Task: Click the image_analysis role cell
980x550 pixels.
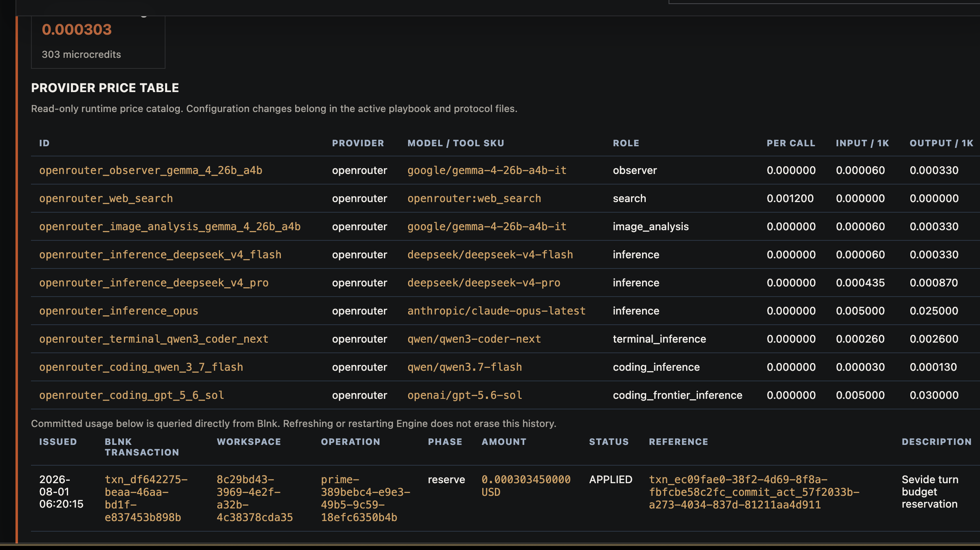Action: click(651, 227)
